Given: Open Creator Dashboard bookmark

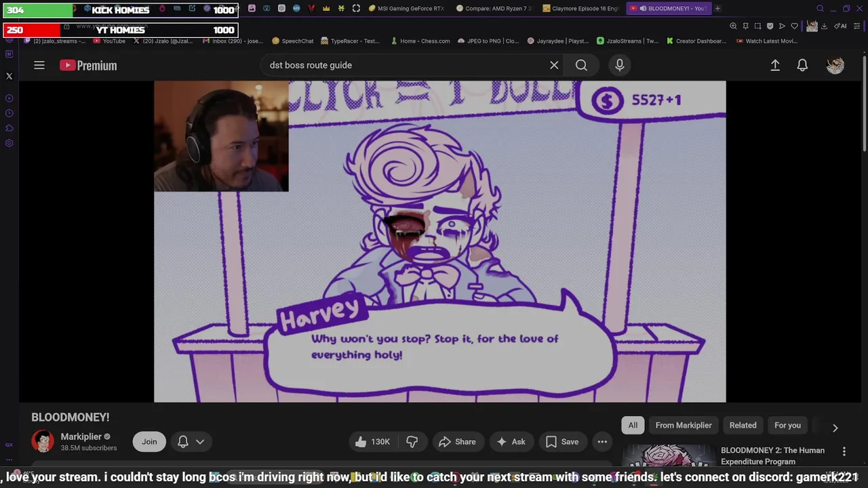Looking at the screenshot, I should 696,41.
